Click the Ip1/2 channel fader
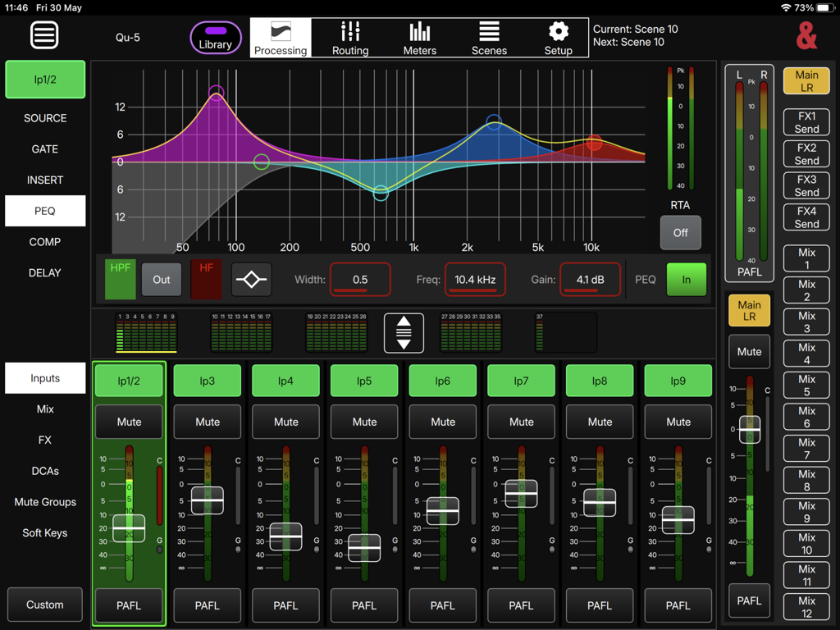 tap(129, 529)
